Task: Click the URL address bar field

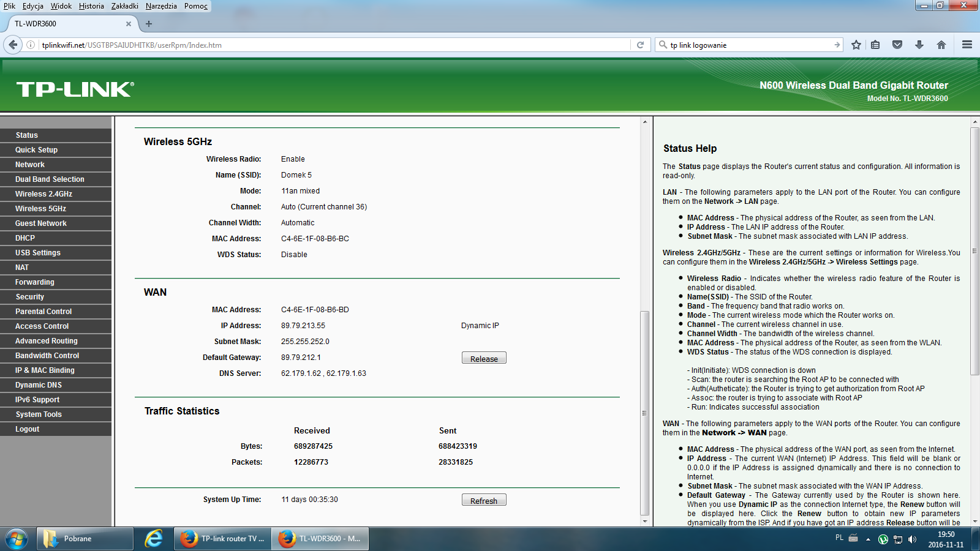Action: click(334, 45)
